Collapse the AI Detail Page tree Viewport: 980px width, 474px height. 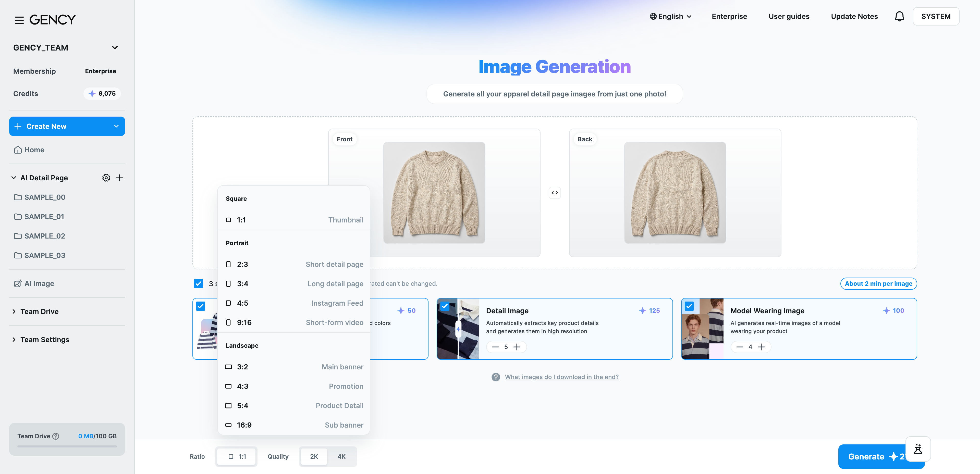(14, 178)
